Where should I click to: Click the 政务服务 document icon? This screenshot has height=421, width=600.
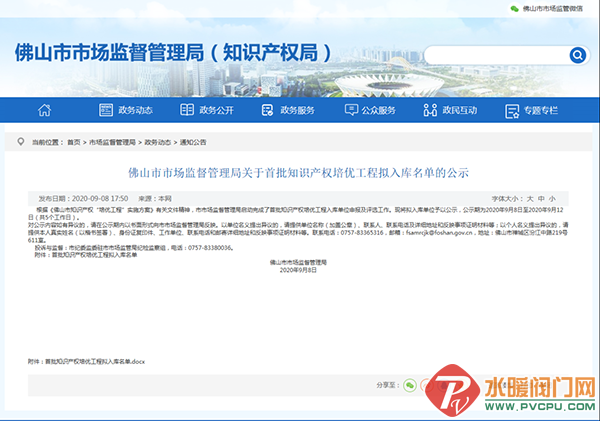click(x=267, y=110)
